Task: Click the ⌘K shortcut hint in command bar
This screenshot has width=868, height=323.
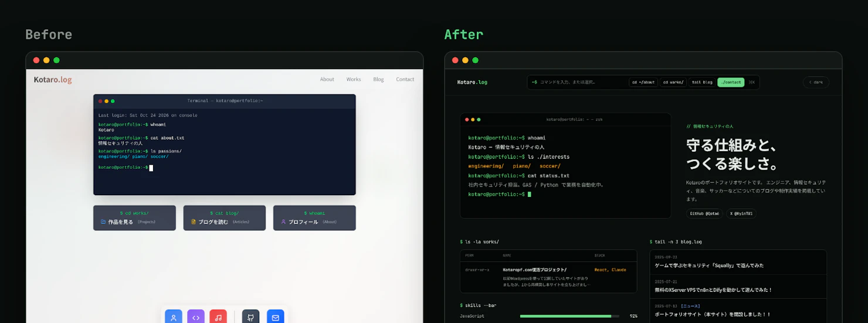Action: (x=752, y=82)
